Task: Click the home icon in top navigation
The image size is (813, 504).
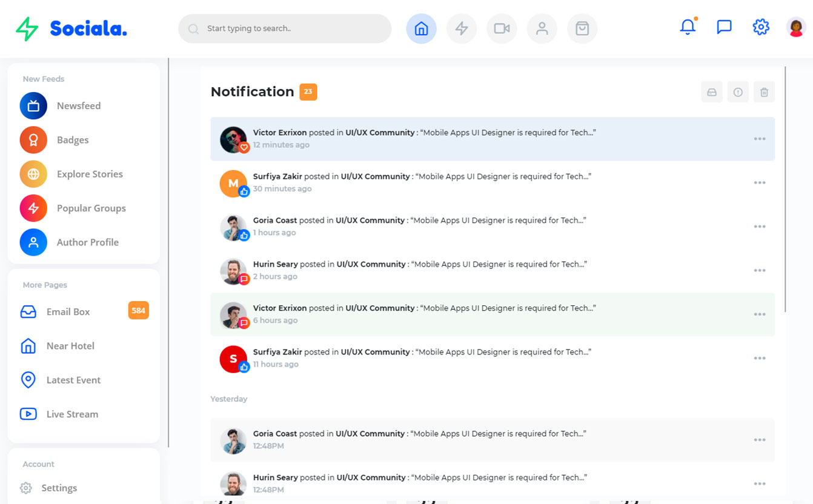Action: pos(421,28)
